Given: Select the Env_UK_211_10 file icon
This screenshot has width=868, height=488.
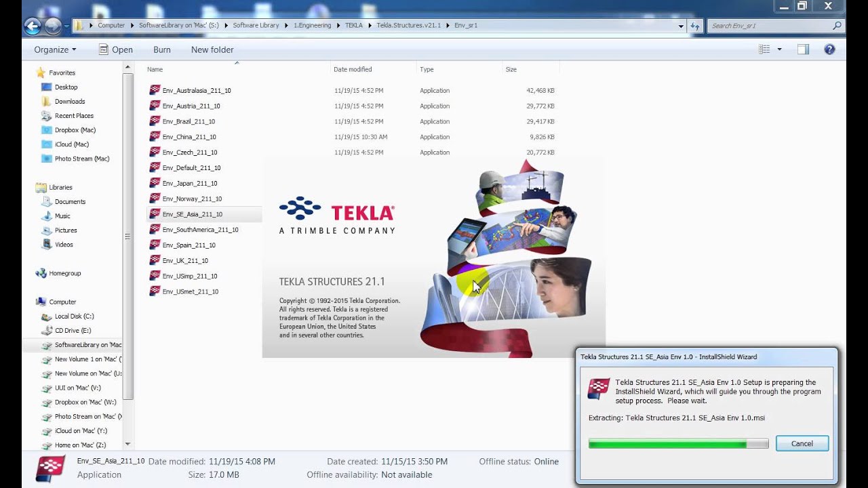Looking at the screenshot, I should 155,260.
